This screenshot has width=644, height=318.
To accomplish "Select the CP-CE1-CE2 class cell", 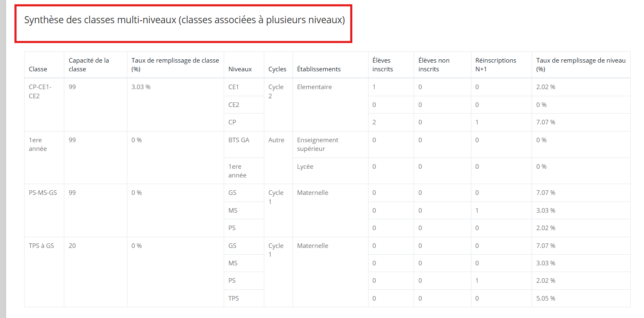I will click(40, 91).
